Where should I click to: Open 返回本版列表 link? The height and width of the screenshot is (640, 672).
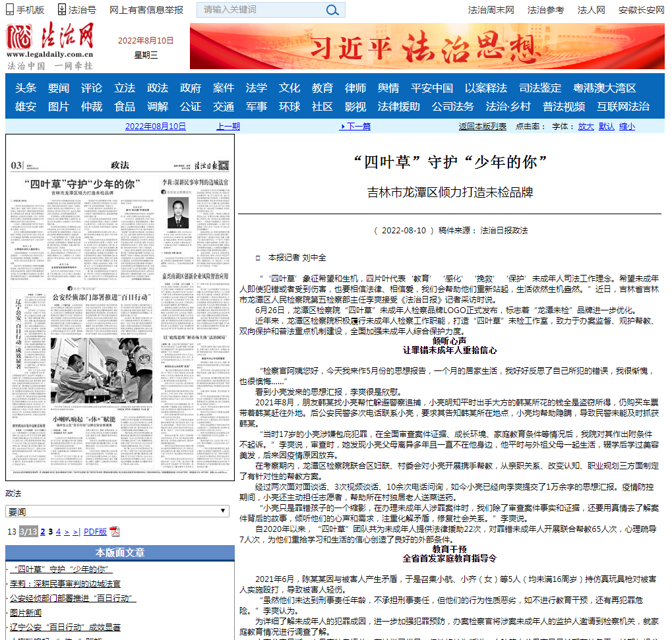click(483, 127)
